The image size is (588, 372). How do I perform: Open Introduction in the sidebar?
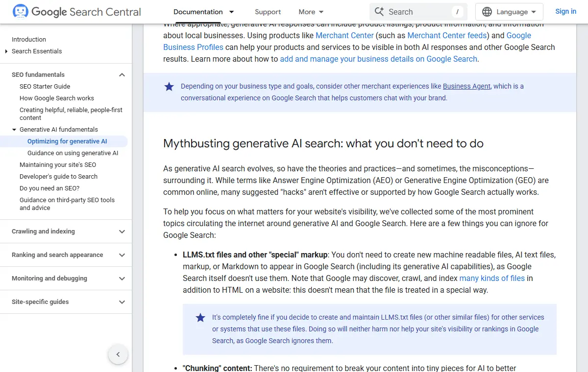[29, 40]
